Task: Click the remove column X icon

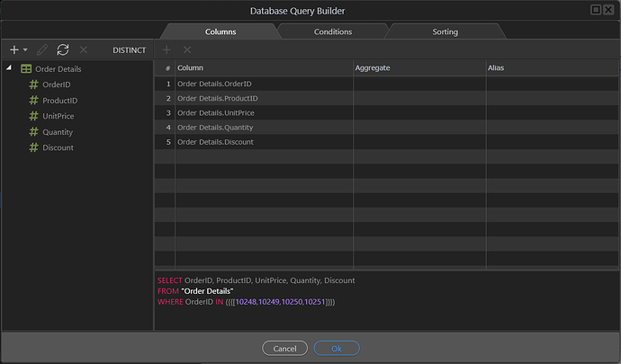Action: pos(187,50)
